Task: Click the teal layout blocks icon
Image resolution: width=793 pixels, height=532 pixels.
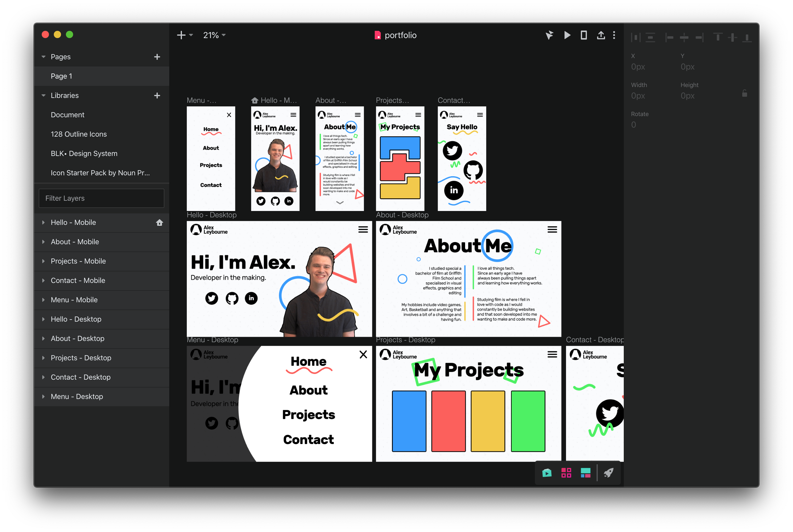Action: [x=585, y=473]
